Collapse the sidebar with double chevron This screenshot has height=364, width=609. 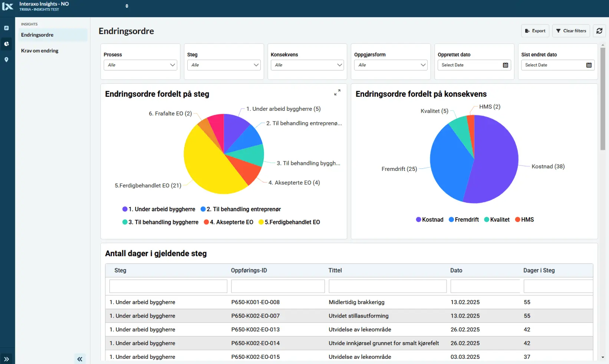(x=80, y=359)
